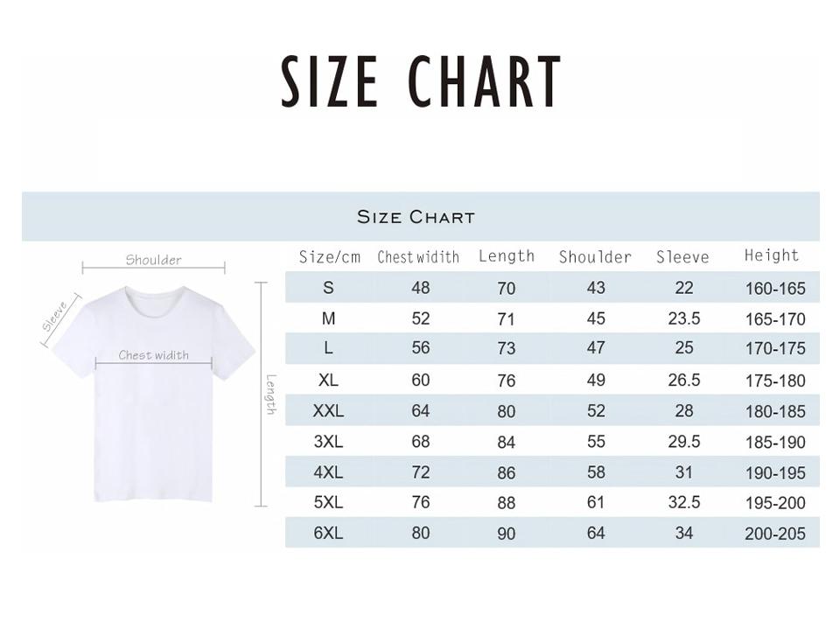Select the XL size row label
The width and height of the screenshot is (840, 622).
(x=328, y=380)
